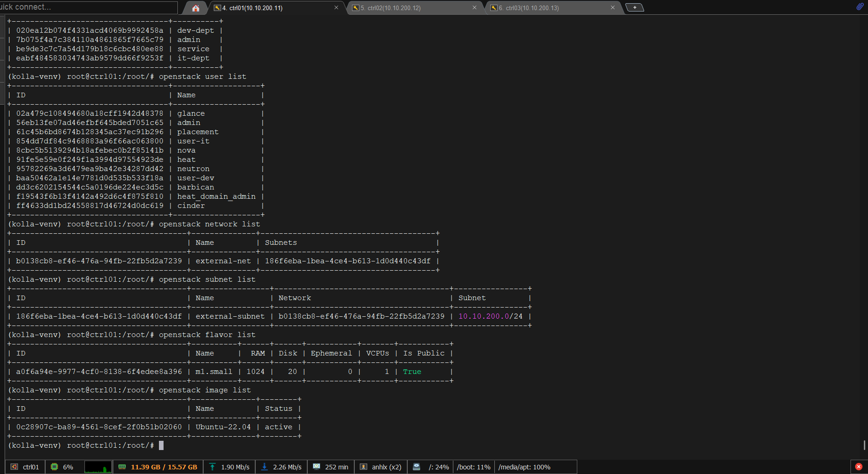The image size is (868, 474).
Task: Click the terminal cursor at last prompt
Action: point(161,445)
